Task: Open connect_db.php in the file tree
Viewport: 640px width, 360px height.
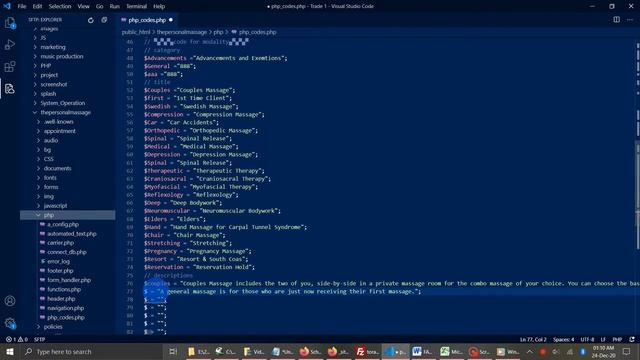Action: pyautogui.click(x=67, y=252)
